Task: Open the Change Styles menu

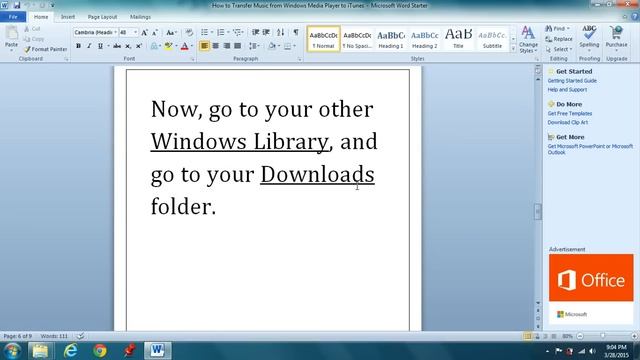Action: tap(528, 40)
